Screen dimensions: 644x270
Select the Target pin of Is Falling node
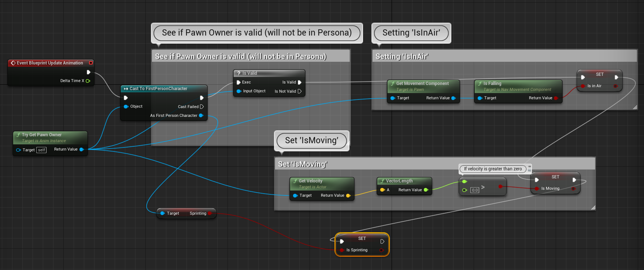[x=480, y=98]
